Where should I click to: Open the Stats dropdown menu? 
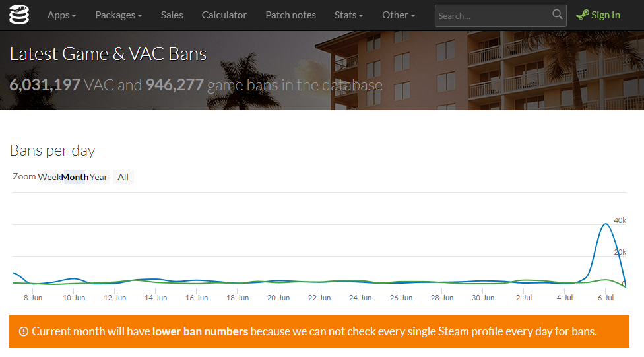(348, 15)
